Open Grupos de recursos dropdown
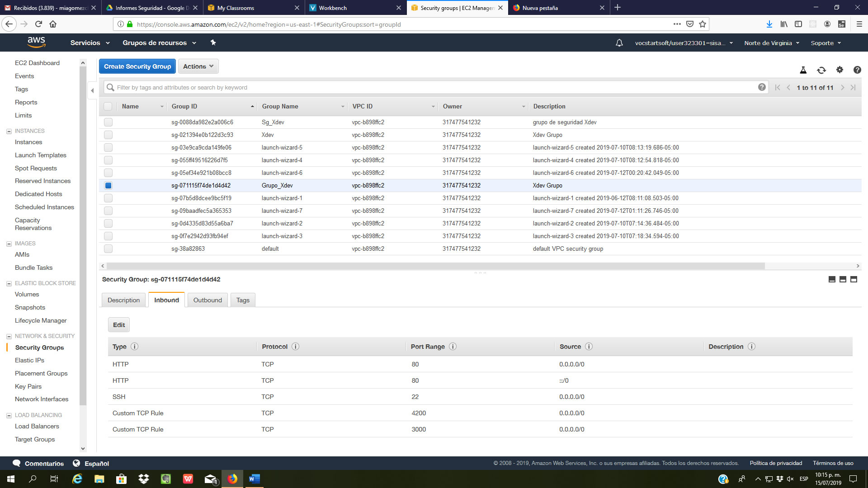The width and height of the screenshot is (868, 488). coord(159,43)
